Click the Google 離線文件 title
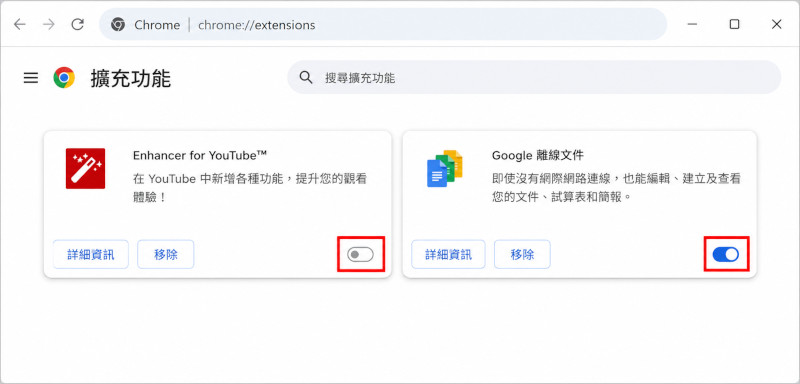The height and width of the screenshot is (384, 800). (x=538, y=155)
